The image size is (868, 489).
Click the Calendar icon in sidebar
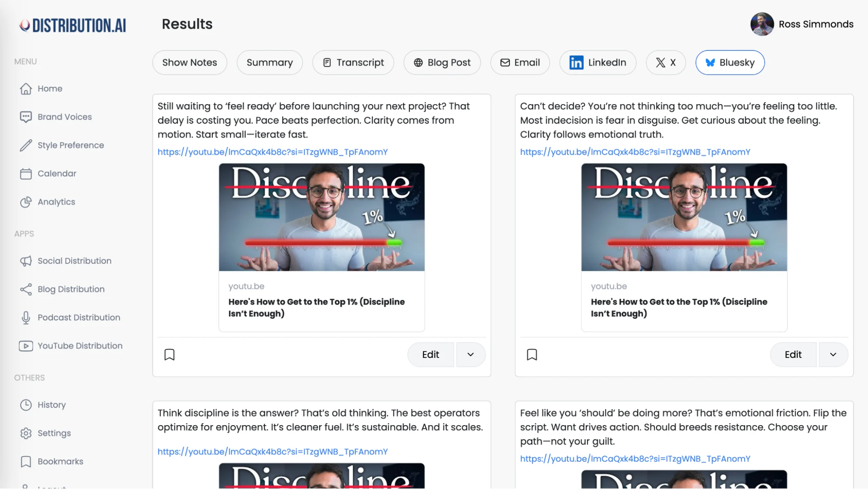[26, 174]
